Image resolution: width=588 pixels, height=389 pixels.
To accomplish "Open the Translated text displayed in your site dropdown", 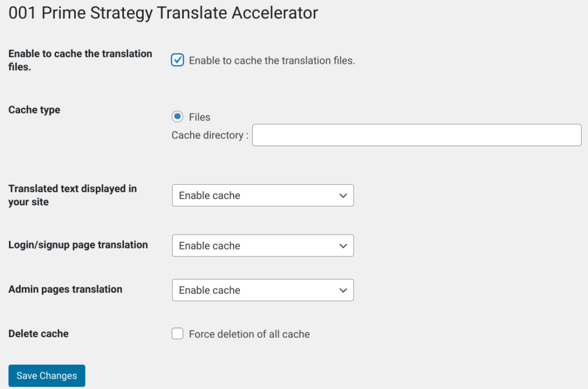I will (263, 195).
